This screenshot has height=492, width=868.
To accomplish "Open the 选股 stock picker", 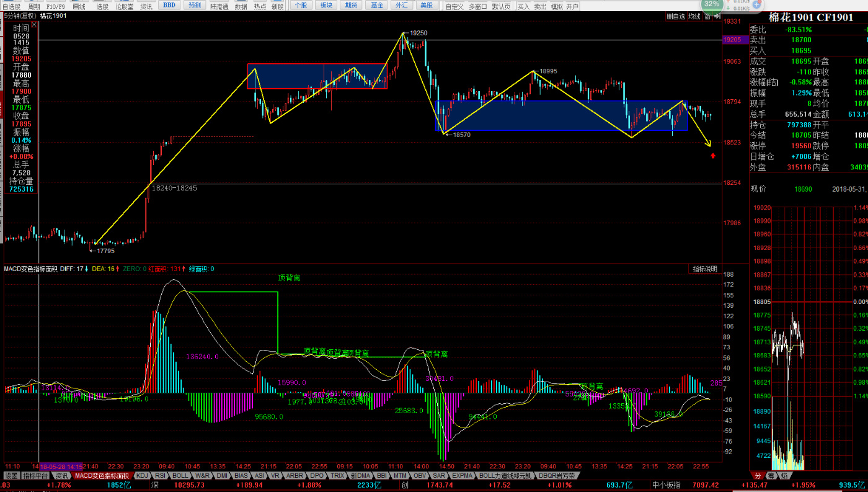I will pos(102,6).
